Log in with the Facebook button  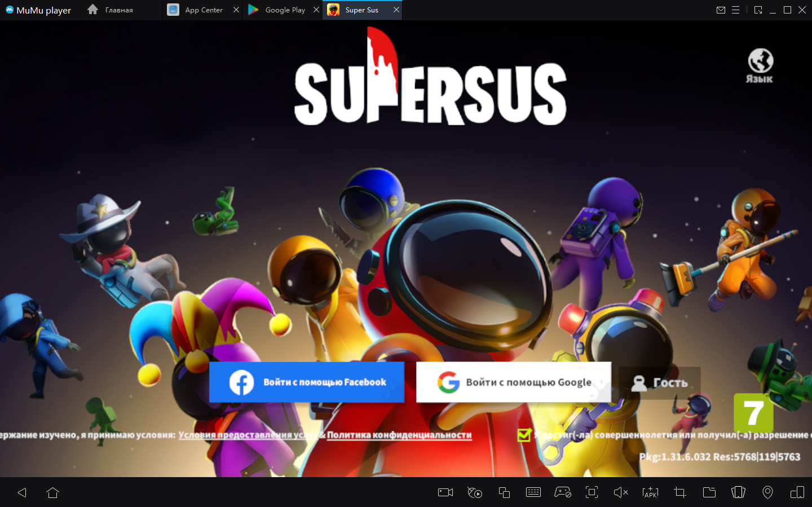(x=307, y=382)
